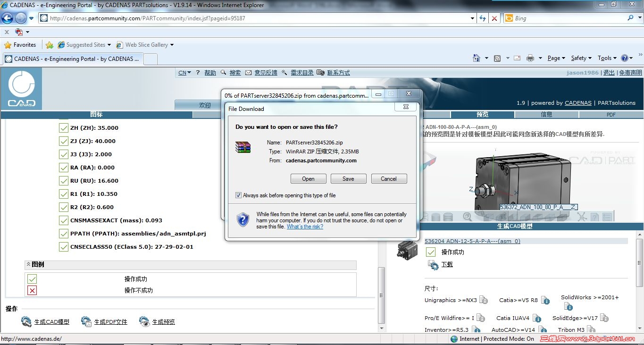Screen dimensions: 644x345
Task: Click the 536204 ADN-12-5-A-P-A link
Action: tap(472, 241)
